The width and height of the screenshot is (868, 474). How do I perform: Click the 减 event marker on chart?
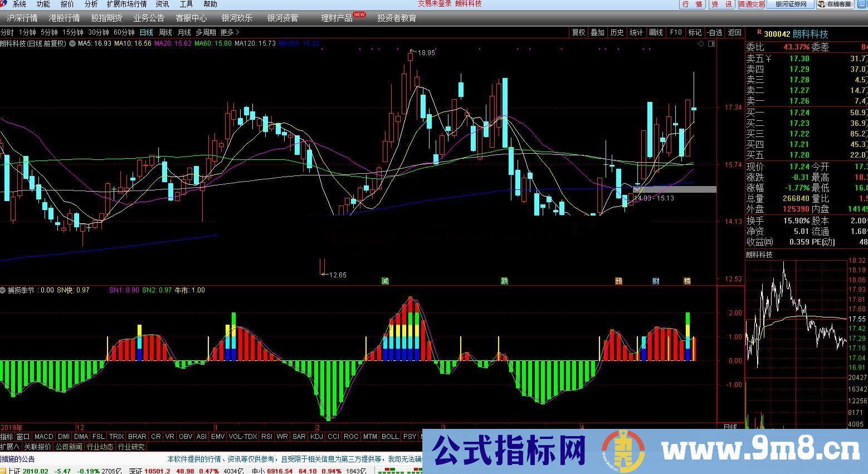coord(385,281)
